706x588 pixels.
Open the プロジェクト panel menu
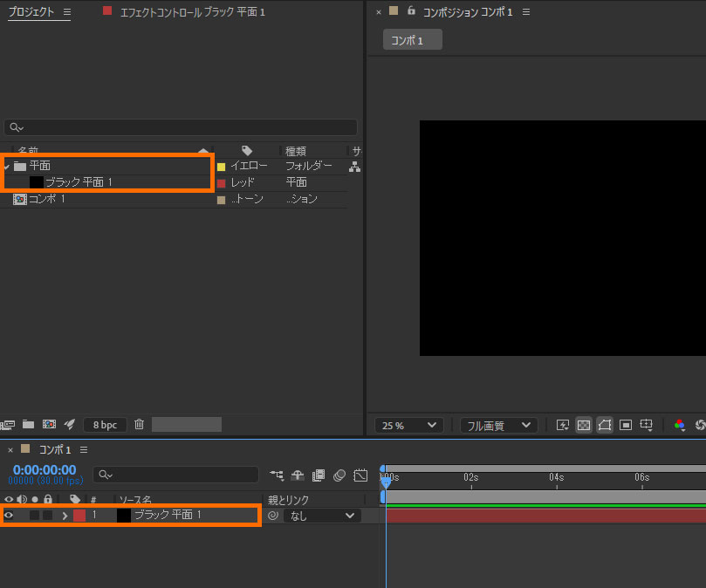coord(67,12)
